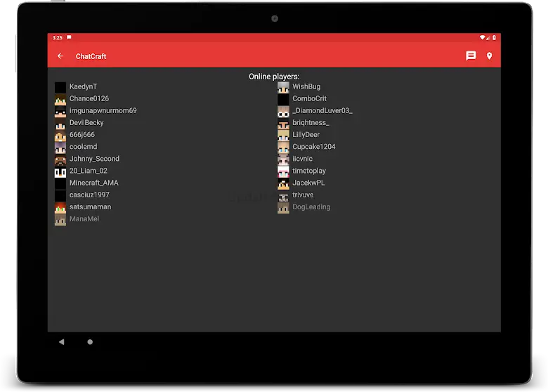Click trivuve's avatar head

coord(283,196)
